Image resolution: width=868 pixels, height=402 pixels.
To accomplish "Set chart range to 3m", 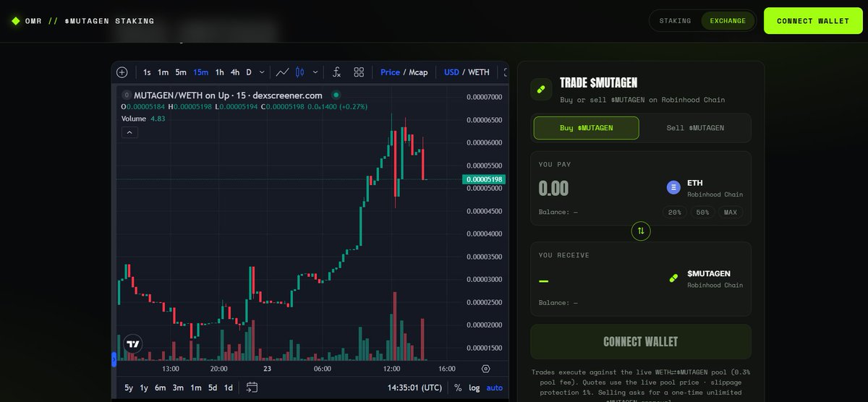I will pos(178,388).
